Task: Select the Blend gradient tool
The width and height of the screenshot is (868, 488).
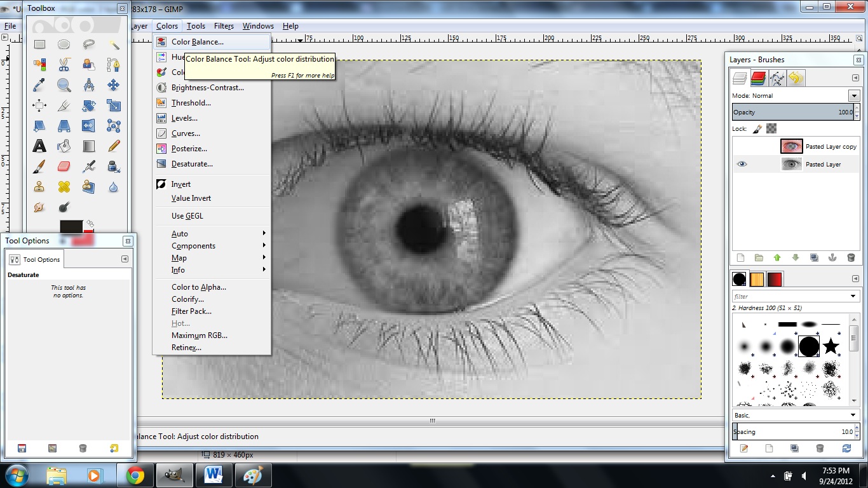Action: pyautogui.click(x=89, y=146)
